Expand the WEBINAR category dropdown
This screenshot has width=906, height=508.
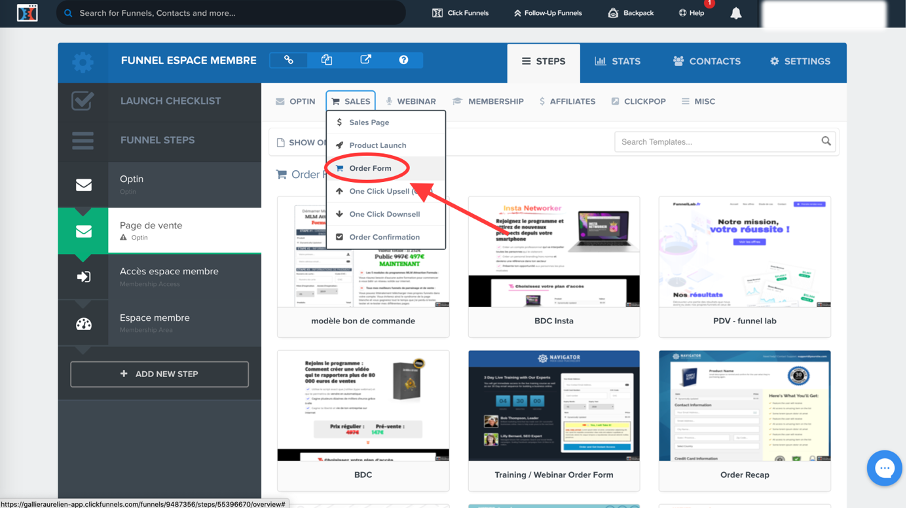tap(411, 101)
